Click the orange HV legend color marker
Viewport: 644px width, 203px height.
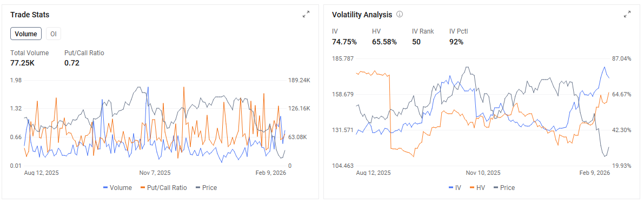[472, 188]
